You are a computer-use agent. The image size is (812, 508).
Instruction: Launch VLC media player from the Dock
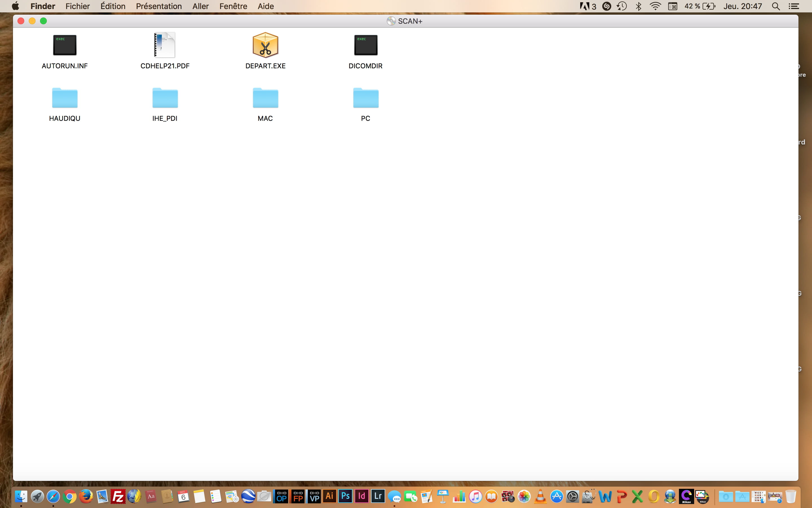(x=540, y=496)
